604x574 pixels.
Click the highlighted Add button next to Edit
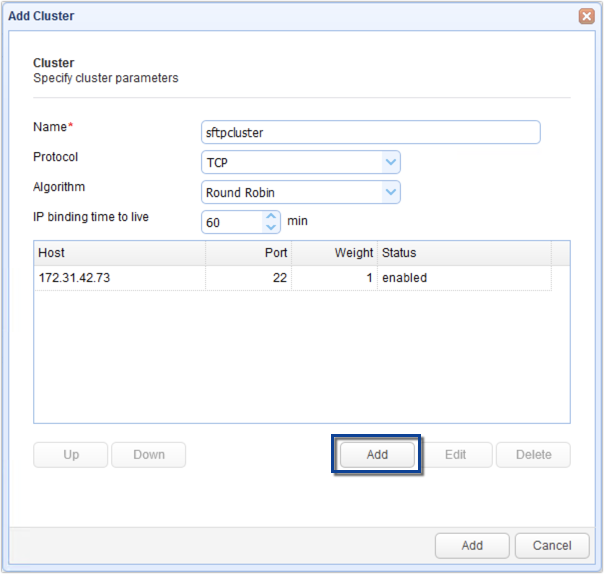pos(377,455)
